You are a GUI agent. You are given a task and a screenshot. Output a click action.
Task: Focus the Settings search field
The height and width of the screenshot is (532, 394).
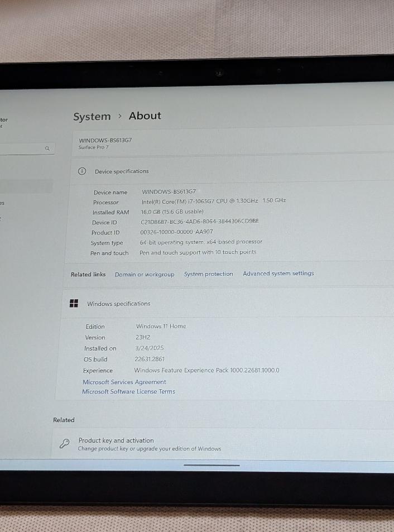pos(22,148)
